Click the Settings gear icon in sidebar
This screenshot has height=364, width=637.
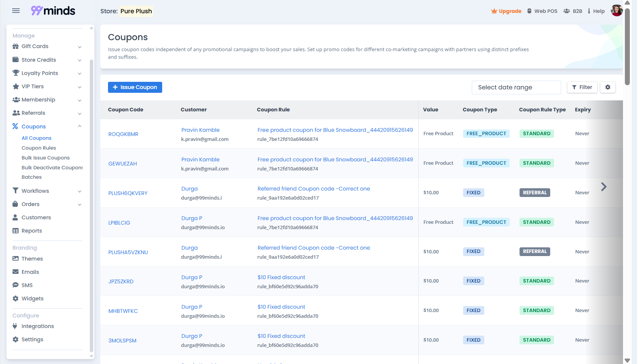point(16,339)
